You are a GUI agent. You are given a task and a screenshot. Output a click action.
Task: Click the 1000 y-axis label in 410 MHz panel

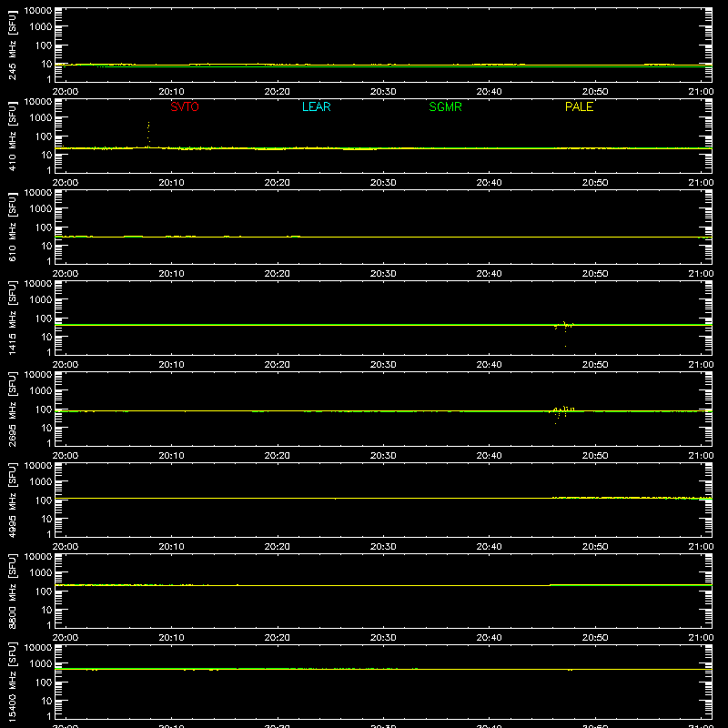(41, 118)
